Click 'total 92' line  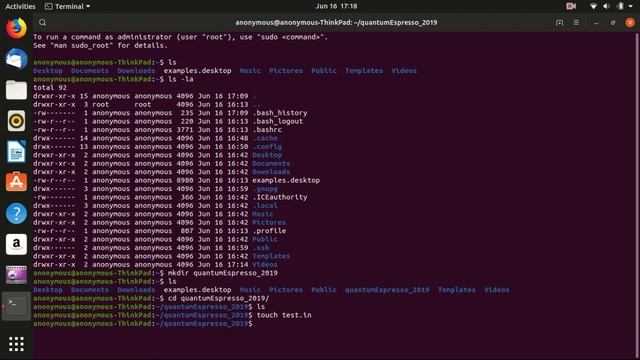(x=50, y=88)
